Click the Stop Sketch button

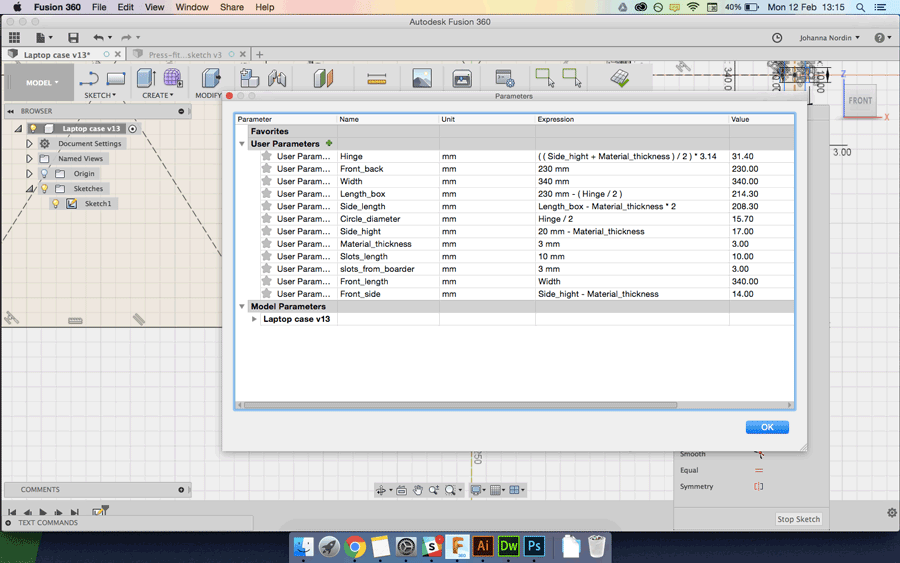tap(798, 519)
